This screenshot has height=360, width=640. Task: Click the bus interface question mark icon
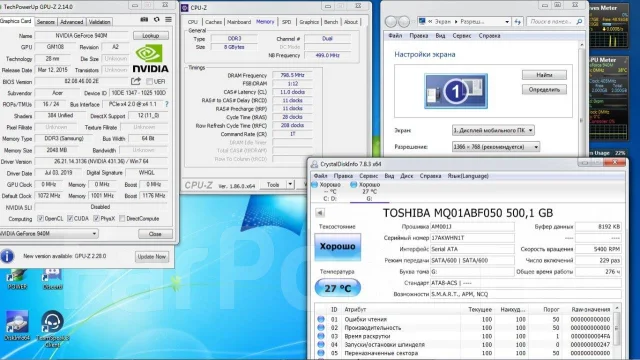[x=167, y=104]
